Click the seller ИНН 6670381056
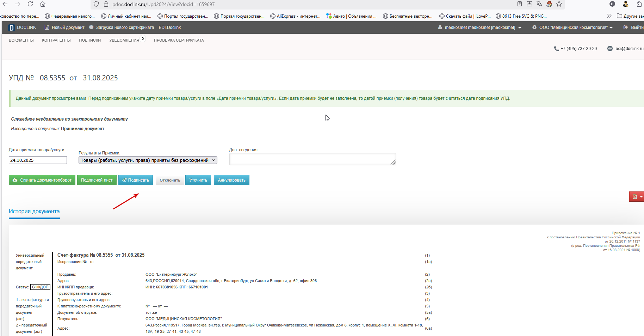 (167, 287)
